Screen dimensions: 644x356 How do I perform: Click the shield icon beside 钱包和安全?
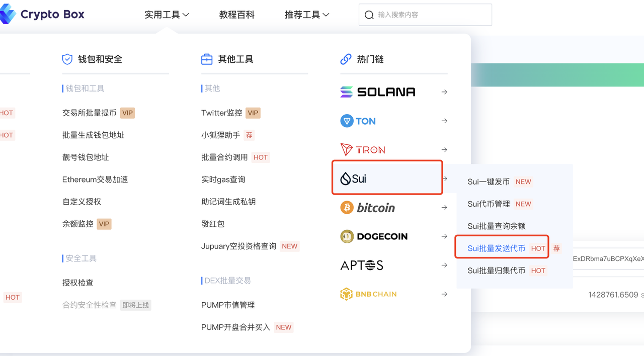click(x=67, y=59)
